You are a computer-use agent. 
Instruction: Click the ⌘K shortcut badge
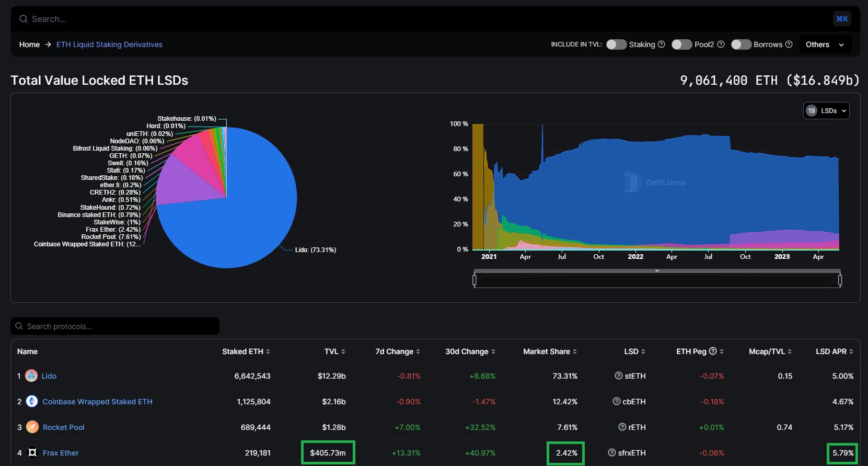coord(842,19)
